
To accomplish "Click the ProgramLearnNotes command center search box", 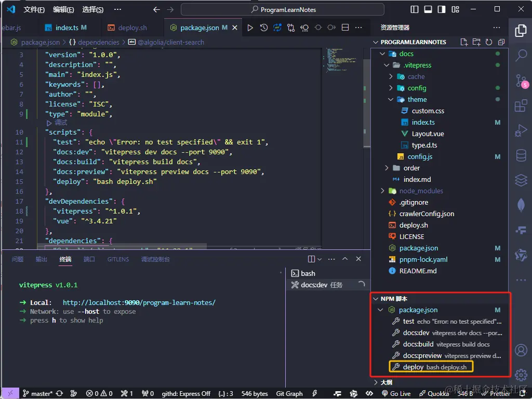I will 282,9.
